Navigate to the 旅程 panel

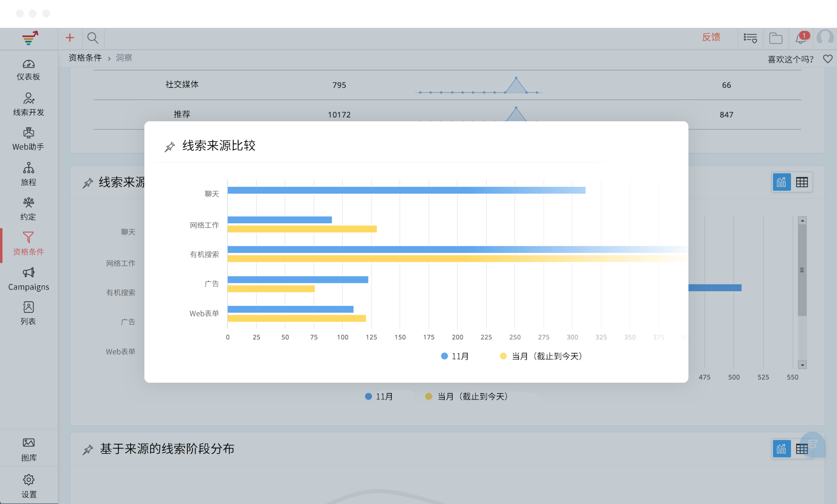29,174
